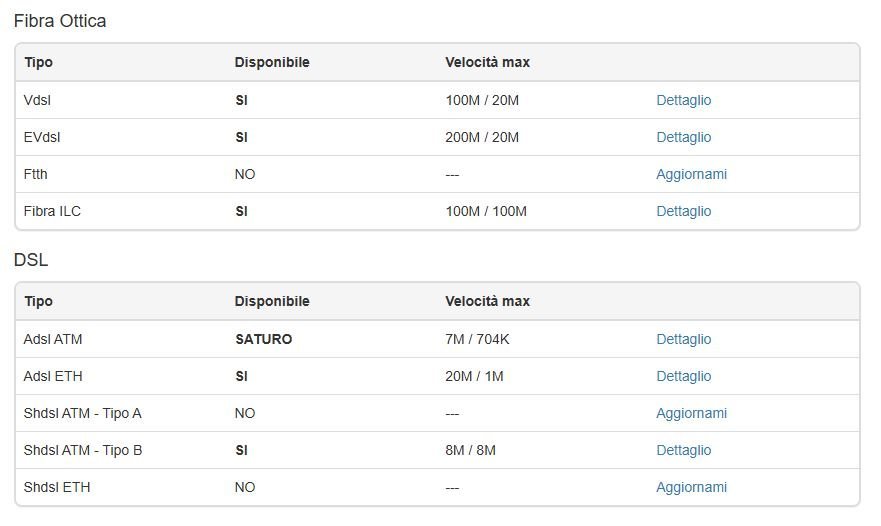881x526 pixels.
Task: Open the Dettaglio link for EVdsl
Action: pos(683,137)
